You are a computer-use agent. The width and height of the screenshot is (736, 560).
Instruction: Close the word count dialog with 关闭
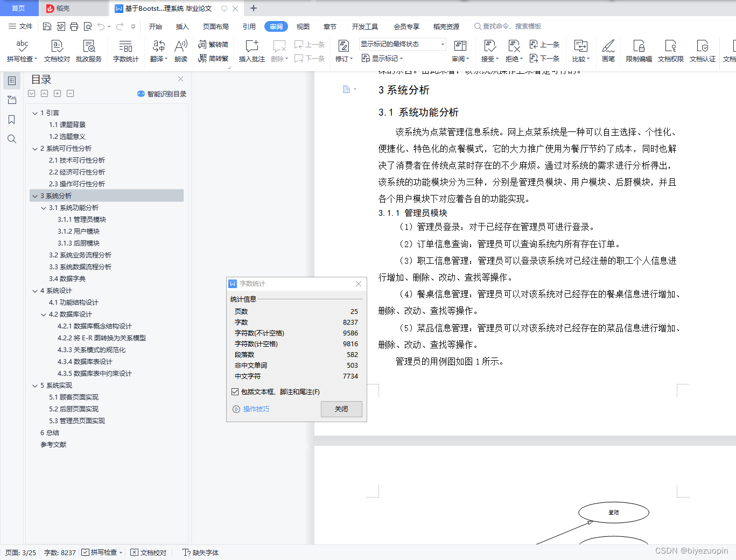click(341, 409)
